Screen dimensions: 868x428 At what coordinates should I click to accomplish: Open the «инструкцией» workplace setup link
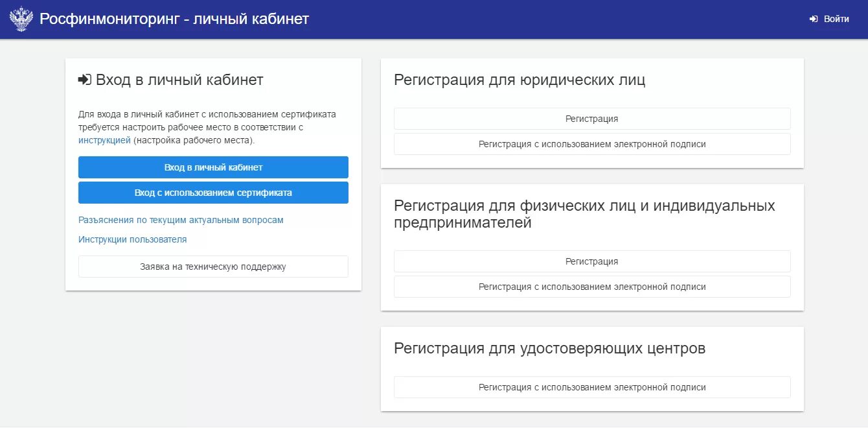coord(104,140)
